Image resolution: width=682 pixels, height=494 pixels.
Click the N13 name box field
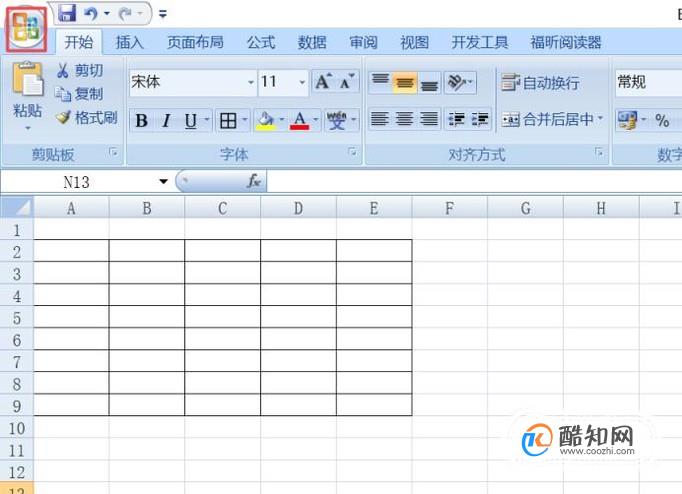[x=77, y=182]
